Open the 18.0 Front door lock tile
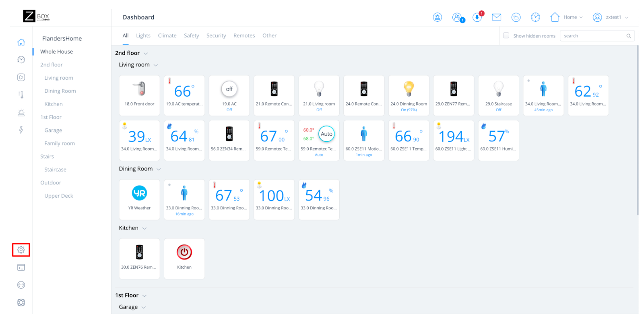 pos(139,95)
